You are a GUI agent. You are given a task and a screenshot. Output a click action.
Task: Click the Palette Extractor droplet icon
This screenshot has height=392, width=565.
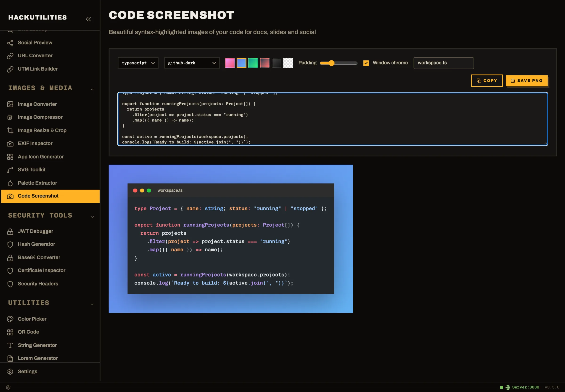coord(10,183)
